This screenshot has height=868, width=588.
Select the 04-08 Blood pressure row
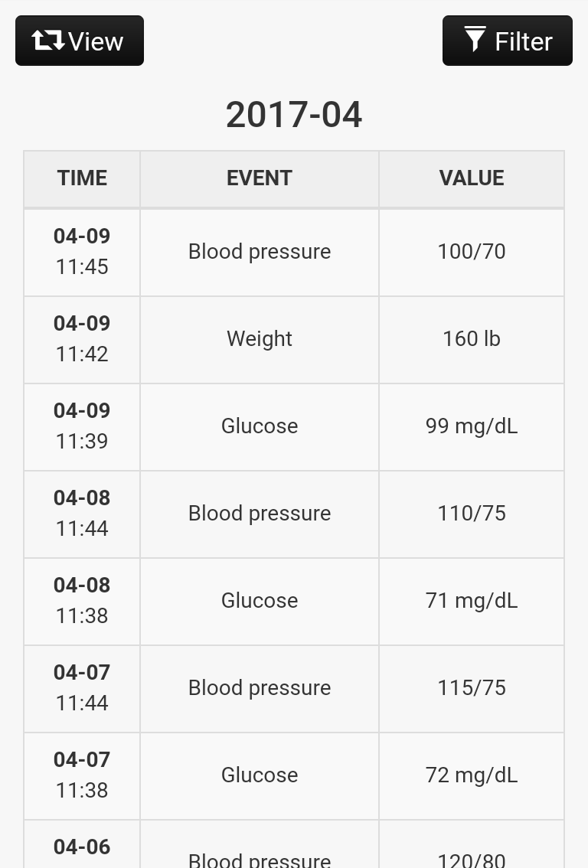click(x=260, y=514)
